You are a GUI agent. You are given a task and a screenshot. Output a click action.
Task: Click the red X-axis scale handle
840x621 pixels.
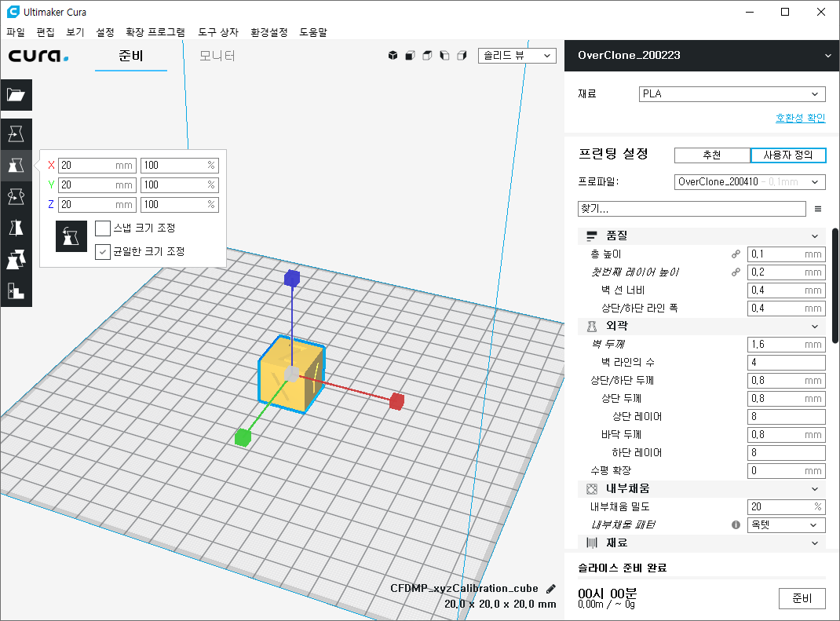[396, 400]
